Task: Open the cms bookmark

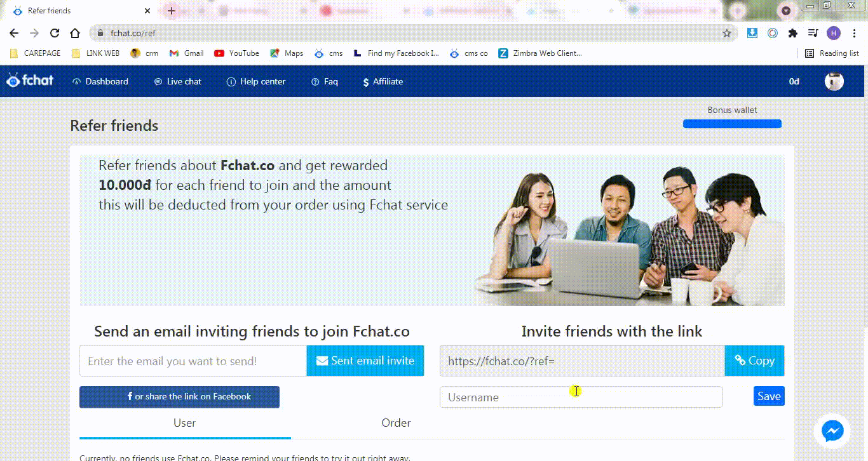Action: [x=329, y=53]
